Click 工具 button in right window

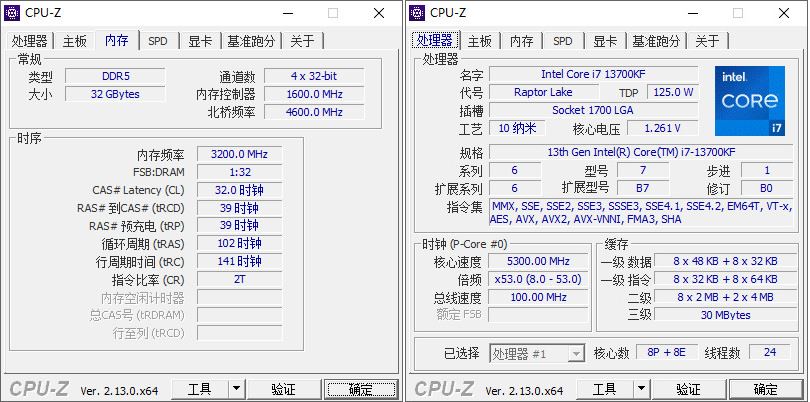603,389
